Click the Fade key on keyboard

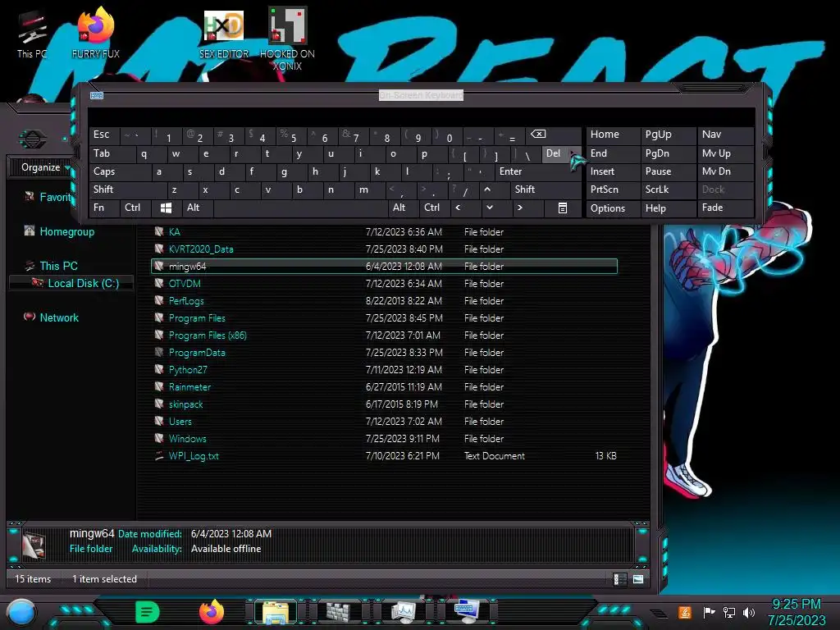coord(725,208)
